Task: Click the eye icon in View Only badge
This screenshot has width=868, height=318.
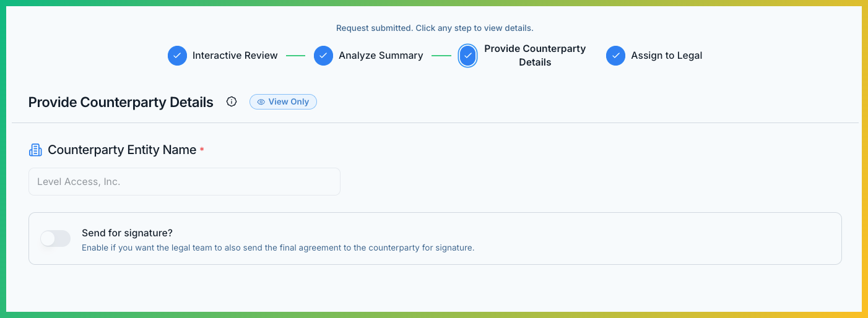Action: (x=261, y=102)
